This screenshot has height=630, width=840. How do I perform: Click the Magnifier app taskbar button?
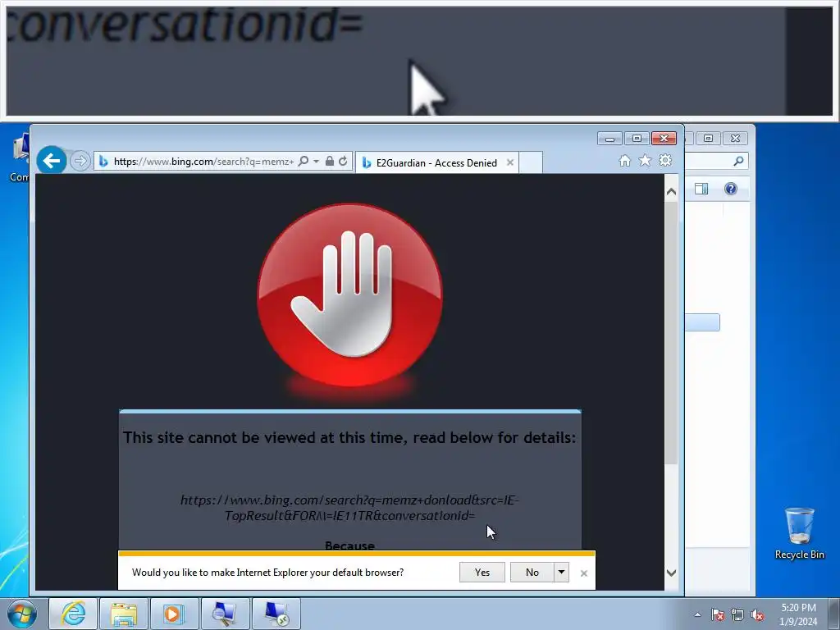tap(225, 614)
